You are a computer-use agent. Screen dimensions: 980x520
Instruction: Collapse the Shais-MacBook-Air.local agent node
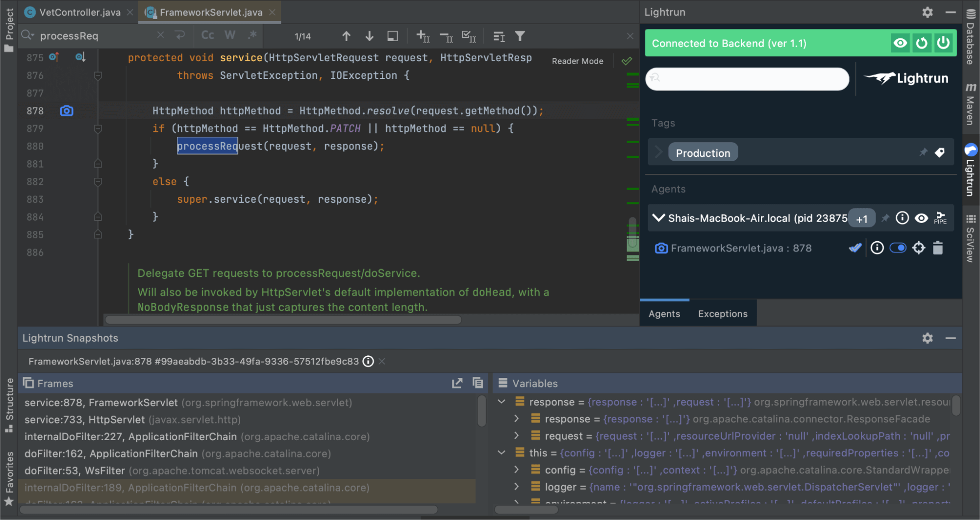point(658,218)
